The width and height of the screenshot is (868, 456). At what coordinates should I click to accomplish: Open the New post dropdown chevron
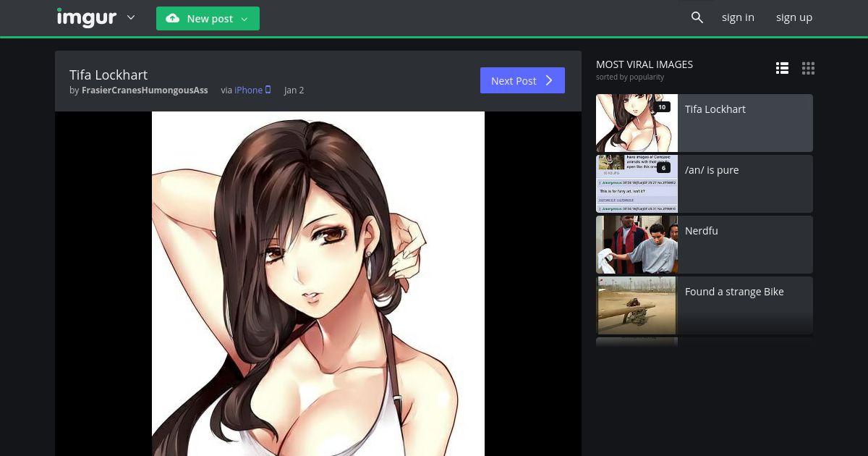coord(244,19)
